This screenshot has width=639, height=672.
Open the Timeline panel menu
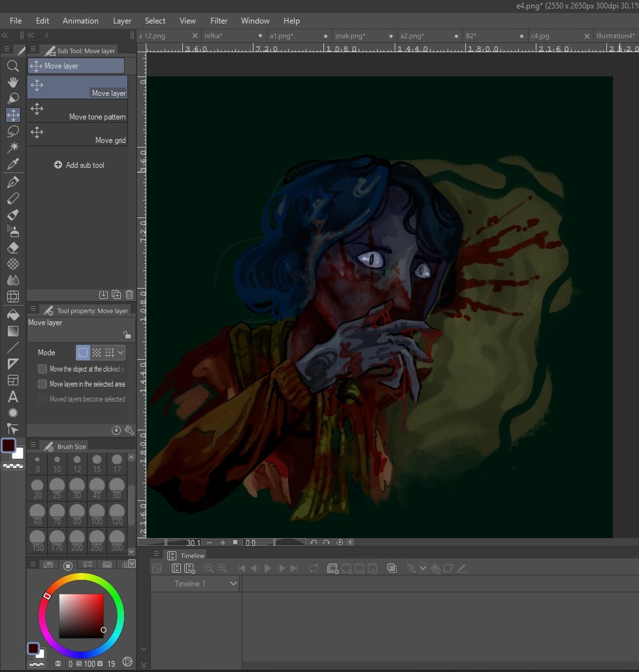pyautogui.click(x=156, y=554)
